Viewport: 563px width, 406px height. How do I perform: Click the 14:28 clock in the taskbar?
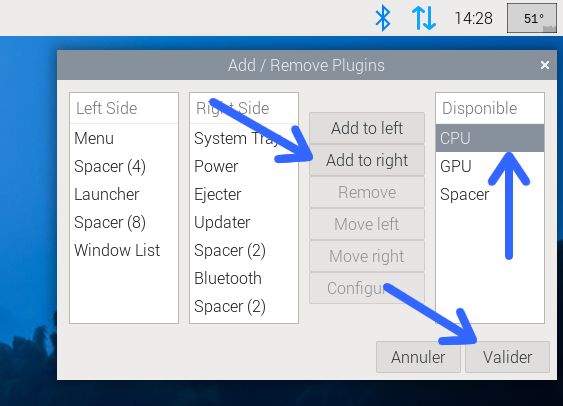473,18
